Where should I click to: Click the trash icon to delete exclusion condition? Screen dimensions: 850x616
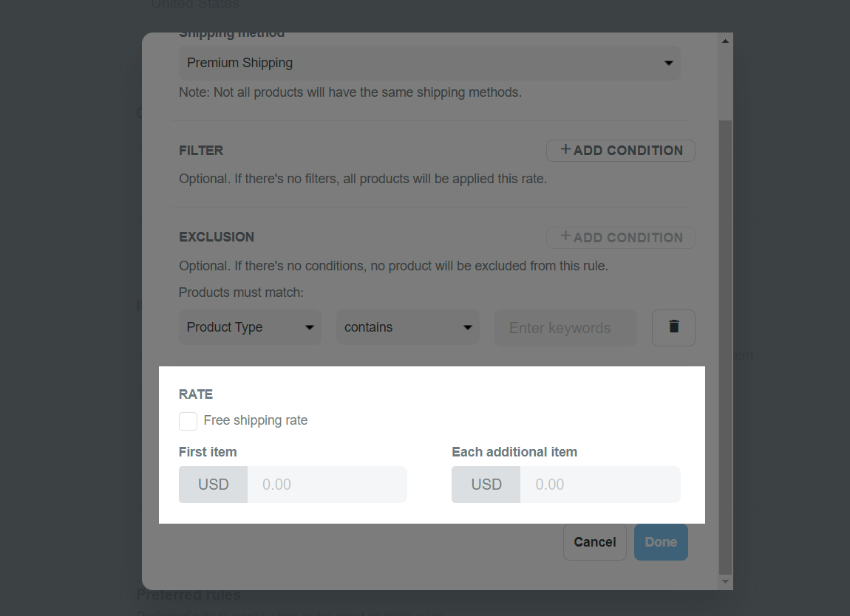click(673, 327)
